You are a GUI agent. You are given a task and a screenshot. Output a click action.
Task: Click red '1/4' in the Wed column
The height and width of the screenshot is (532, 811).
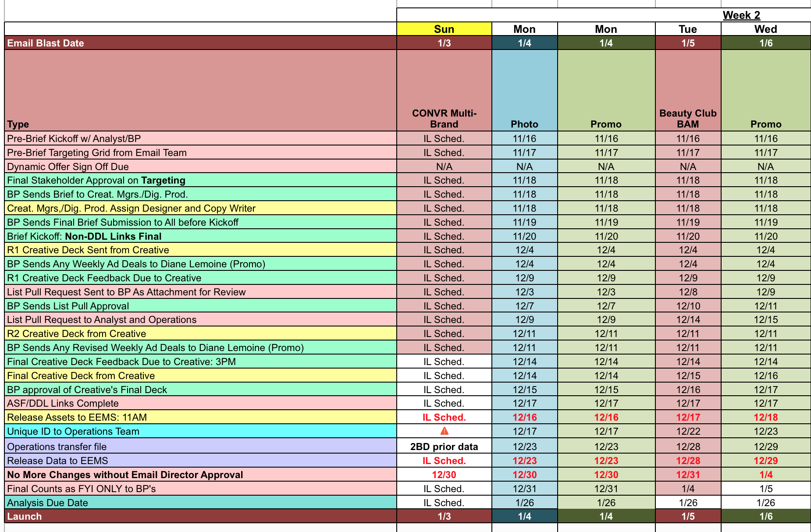pos(766,475)
